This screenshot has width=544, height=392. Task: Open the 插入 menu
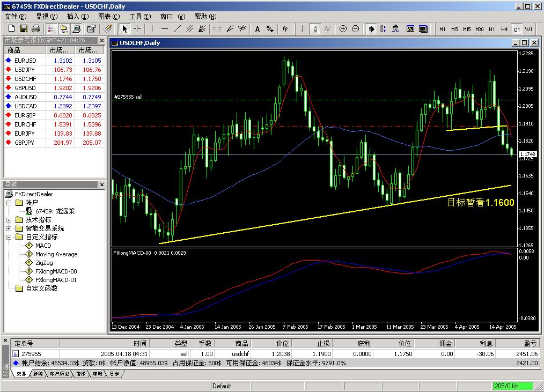[x=78, y=16]
